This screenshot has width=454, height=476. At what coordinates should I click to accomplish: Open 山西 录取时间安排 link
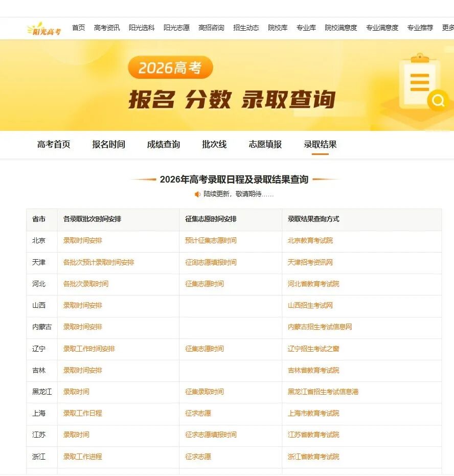[82, 305]
